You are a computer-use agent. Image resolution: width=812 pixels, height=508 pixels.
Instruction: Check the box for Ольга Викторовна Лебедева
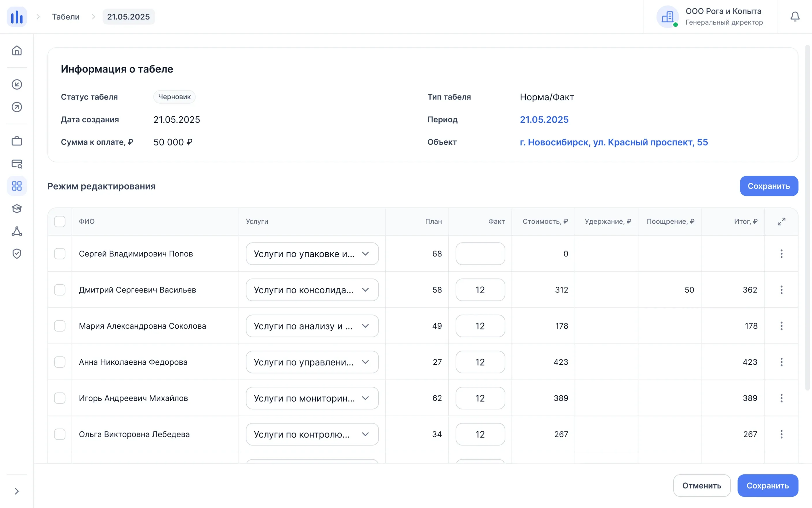tap(60, 434)
